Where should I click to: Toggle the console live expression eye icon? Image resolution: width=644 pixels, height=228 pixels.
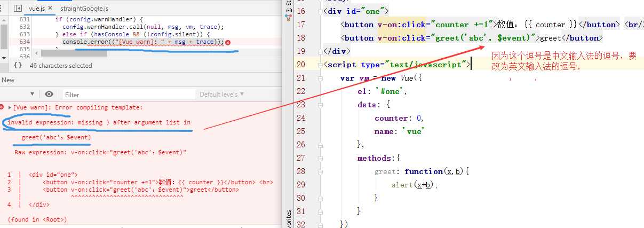coord(49,94)
